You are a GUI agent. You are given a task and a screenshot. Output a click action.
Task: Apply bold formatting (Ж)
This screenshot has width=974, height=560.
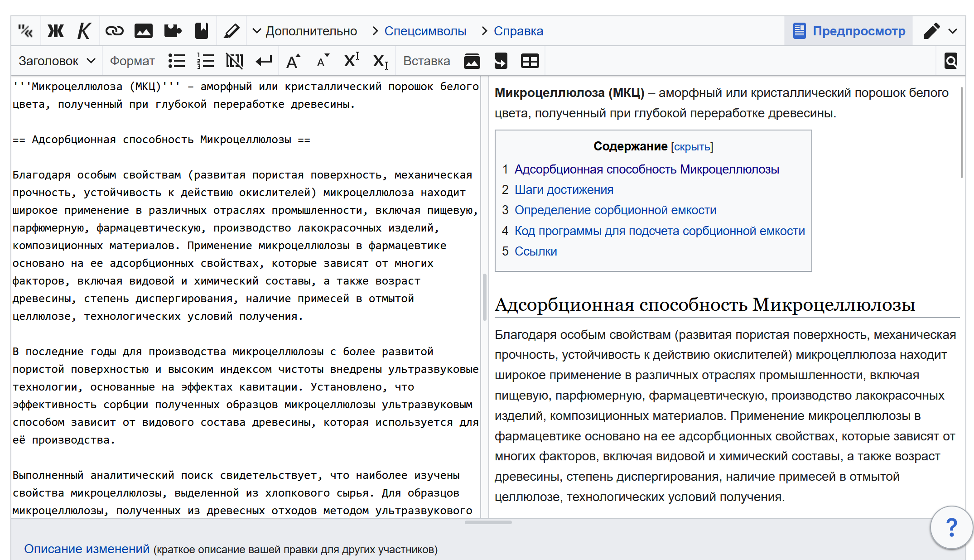click(56, 31)
